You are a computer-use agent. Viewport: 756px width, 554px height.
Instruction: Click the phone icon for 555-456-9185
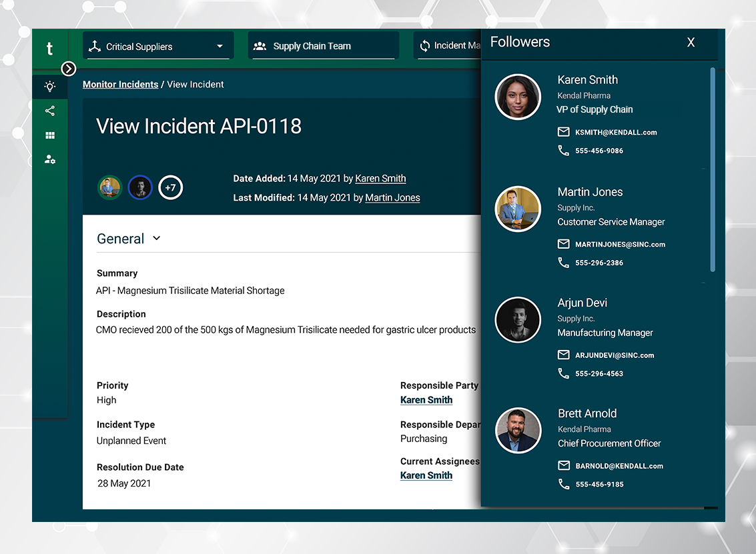(x=564, y=484)
